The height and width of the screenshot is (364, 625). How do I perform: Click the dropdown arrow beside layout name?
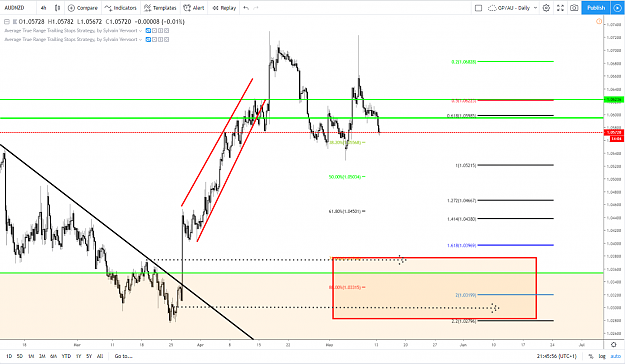point(535,8)
